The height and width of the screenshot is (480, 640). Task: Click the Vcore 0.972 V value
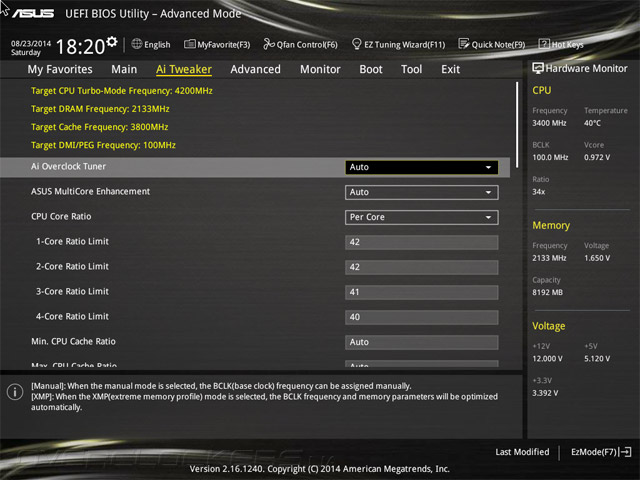tap(597, 158)
